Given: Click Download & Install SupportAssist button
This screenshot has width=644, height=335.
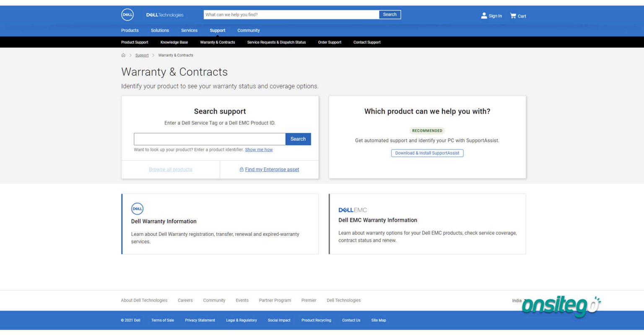Looking at the screenshot, I should (x=427, y=153).
